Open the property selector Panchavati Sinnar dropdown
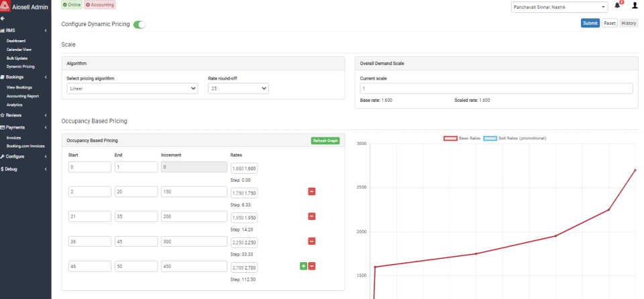The height and width of the screenshot is (299, 644). coord(559,7)
